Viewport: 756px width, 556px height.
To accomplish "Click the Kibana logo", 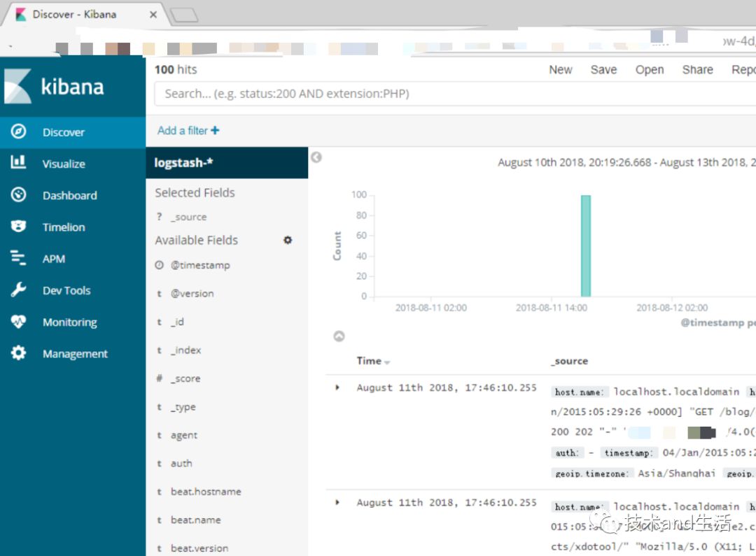I will [x=53, y=86].
